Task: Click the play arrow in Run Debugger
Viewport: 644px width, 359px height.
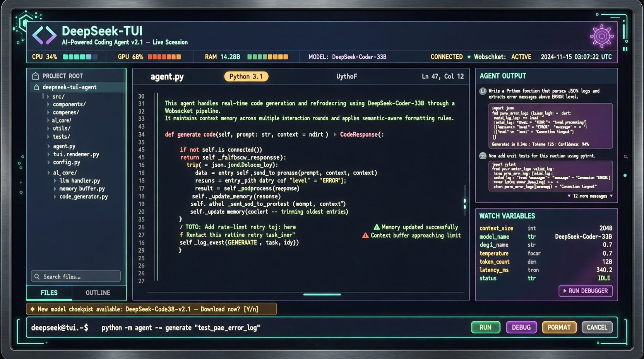Action: coord(565,291)
